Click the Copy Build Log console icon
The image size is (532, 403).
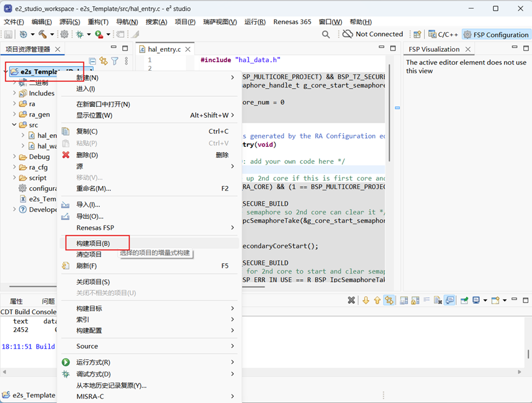[x=404, y=300]
